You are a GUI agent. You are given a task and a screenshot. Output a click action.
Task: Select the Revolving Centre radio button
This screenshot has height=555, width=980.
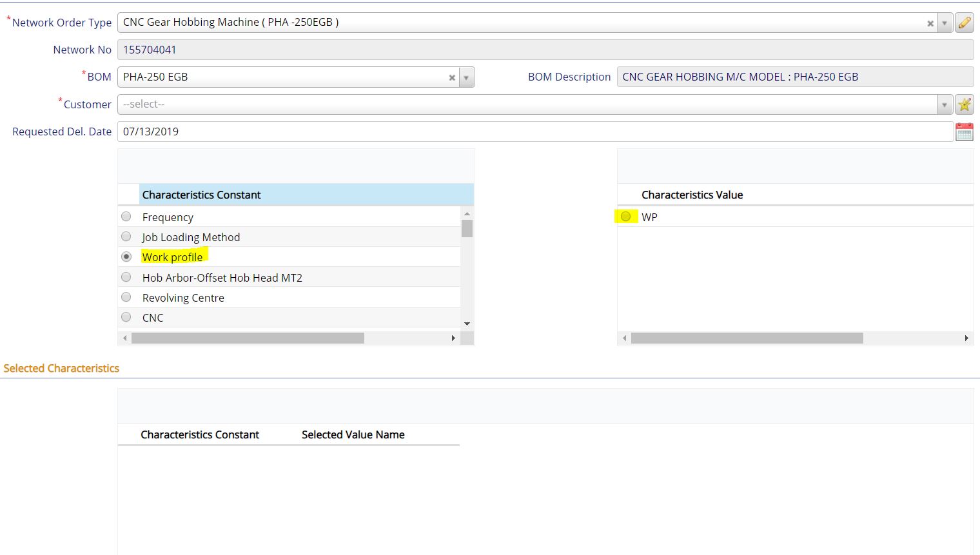coord(126,297)
